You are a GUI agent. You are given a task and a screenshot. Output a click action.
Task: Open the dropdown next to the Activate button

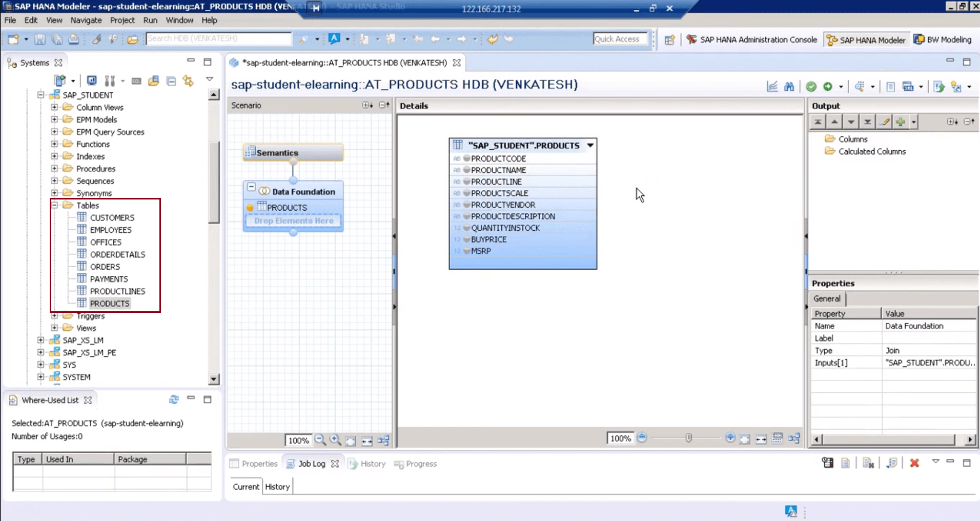841,86
